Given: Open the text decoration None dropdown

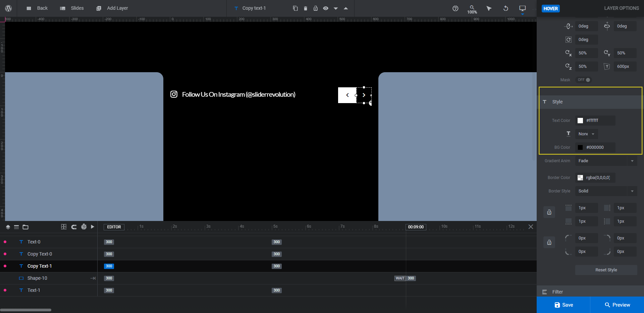Looking at the screenshot, I should tap(586, 134).
